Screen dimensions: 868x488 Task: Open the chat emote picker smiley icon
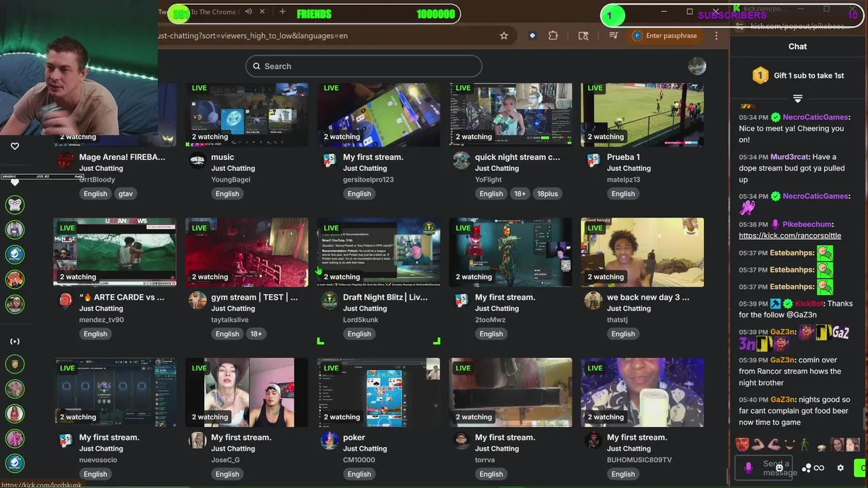780,468
